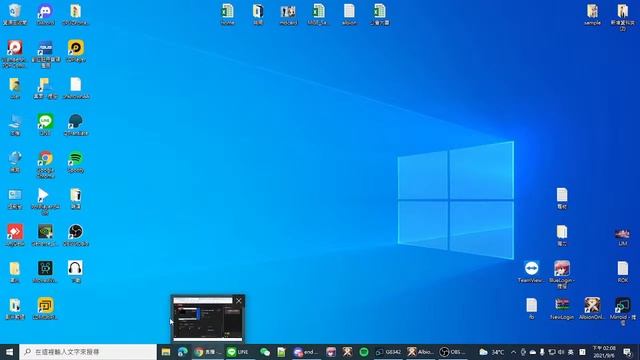Screen dimensions: 640x360
Task: Open Spotify from the taskbar
Action: [x=364, y=352]
